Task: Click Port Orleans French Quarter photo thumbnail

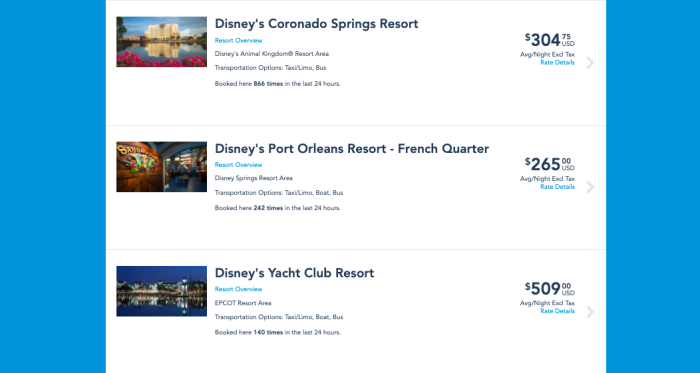Action: click(162, 167)
